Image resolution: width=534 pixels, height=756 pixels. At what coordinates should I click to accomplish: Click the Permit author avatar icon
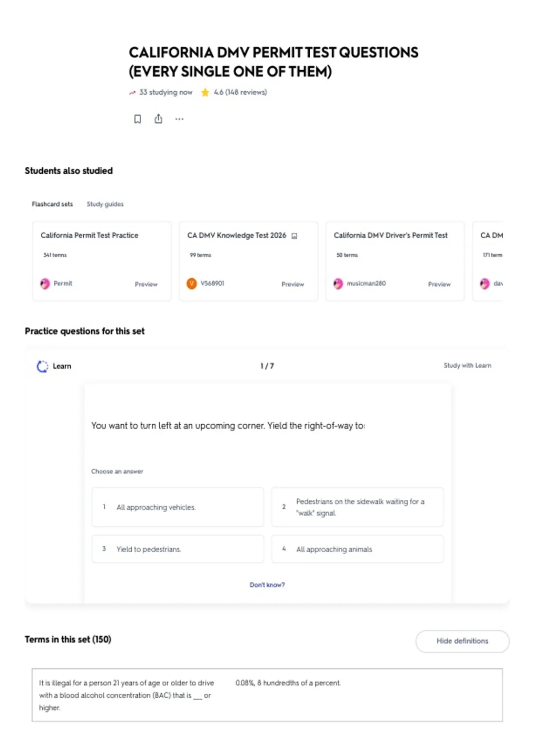pyautogui.click(x=45, y=284)
